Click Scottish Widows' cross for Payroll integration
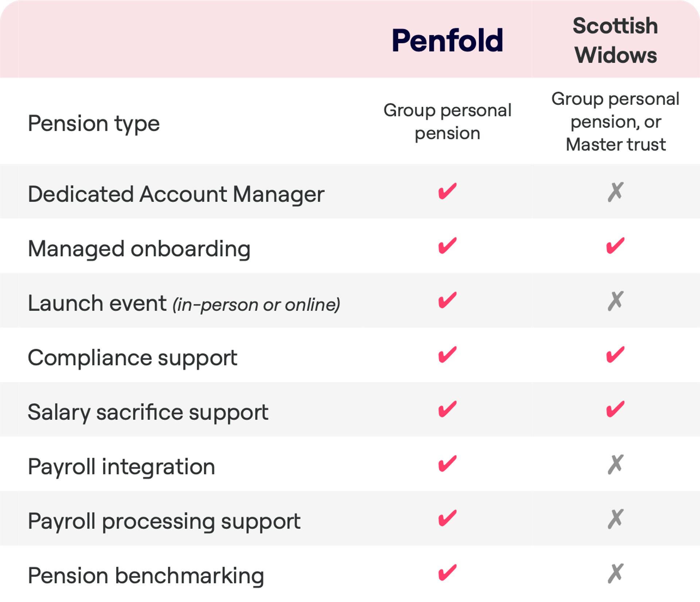The height and width of the screenshot is (602, 700). coord(615,464)
